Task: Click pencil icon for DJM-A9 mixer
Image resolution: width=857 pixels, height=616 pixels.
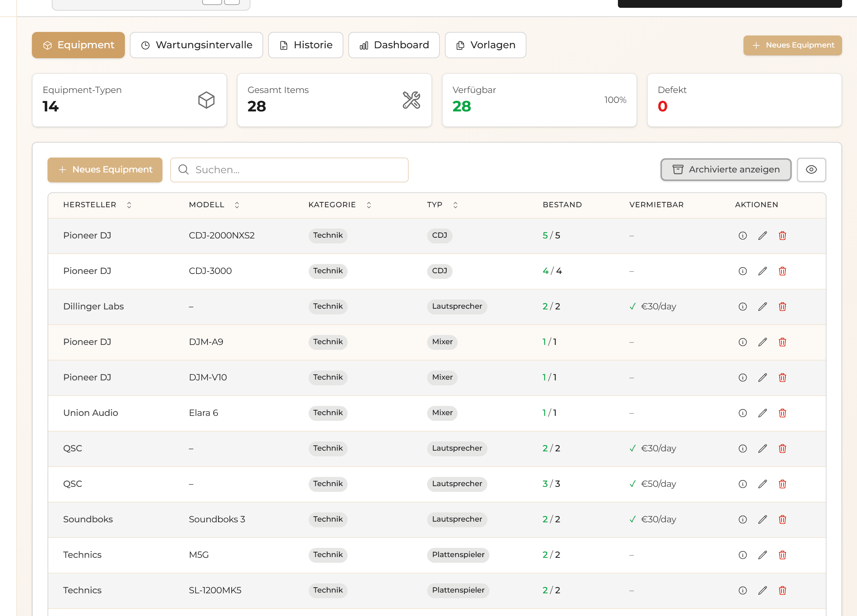Action: coord(763,342)
